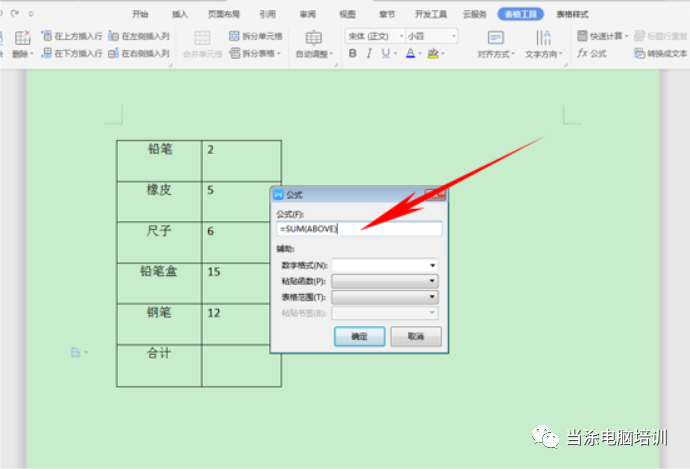Switch to the 云服务 tab

(x=474, y=15)
